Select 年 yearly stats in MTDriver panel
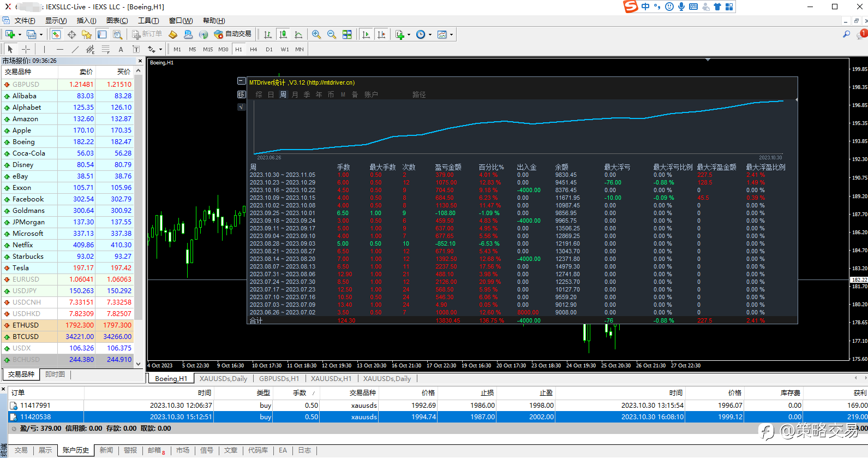Screen dimensions: 868x458 coord(319,94)
